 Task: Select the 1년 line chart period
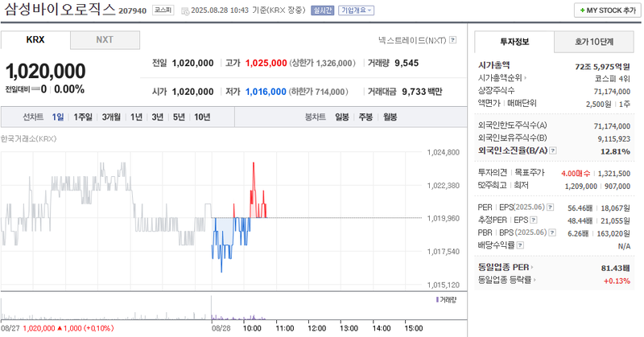(136, 117)
